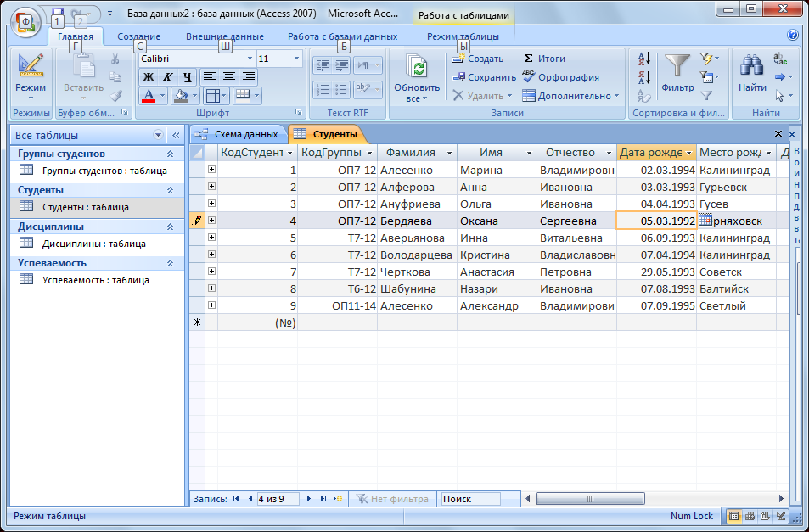Switch to Схема данных document tab
Screen dimensions: 809x532
click(x=239, y=135)
